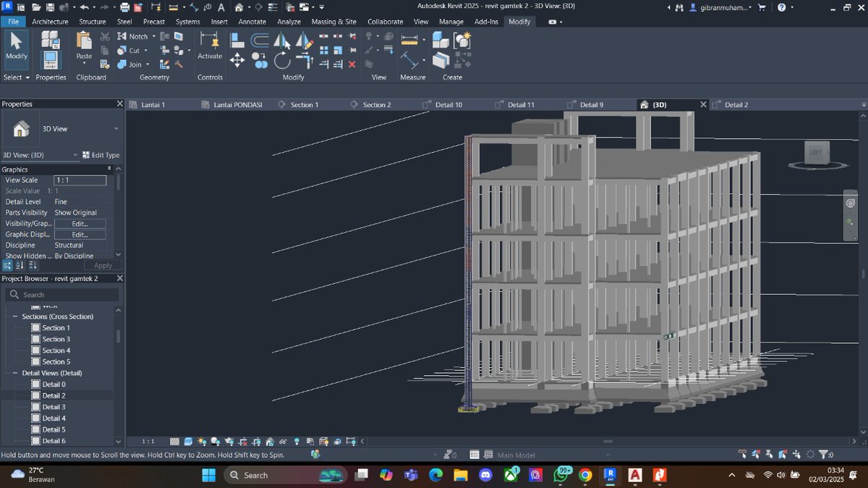Collapse Sections (Cross Section) tree node
The width and height of the screenshot is (868, 488).
(x=14, y=316)
